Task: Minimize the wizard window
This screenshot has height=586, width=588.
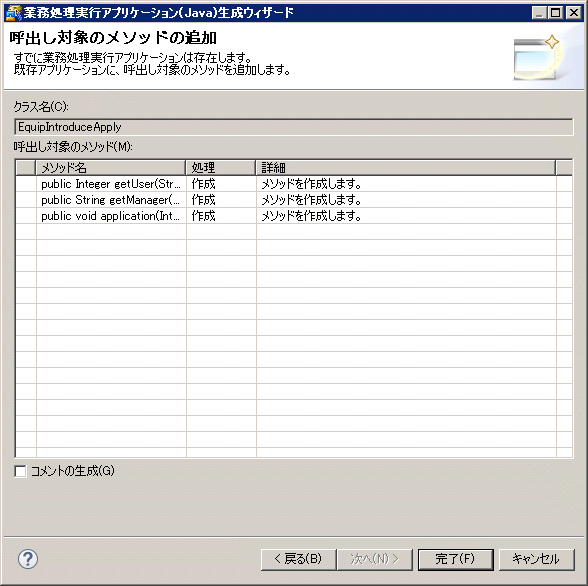Action: point(539,13)
